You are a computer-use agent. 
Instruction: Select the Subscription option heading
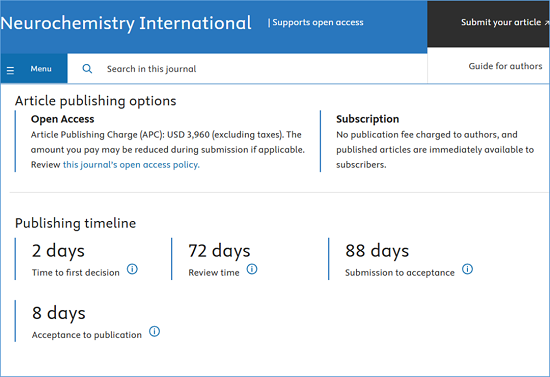tap(368, 119)
